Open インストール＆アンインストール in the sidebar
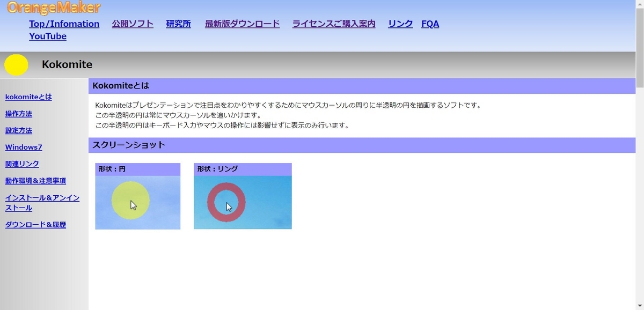 point(42,203)
